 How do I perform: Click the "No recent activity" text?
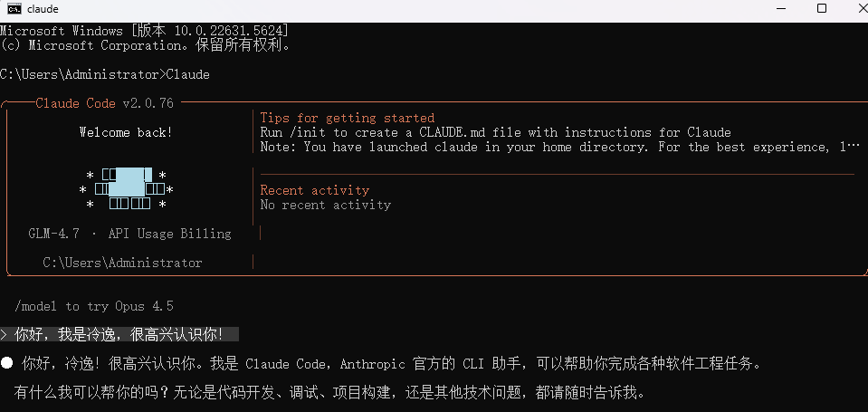pos(325,205)
